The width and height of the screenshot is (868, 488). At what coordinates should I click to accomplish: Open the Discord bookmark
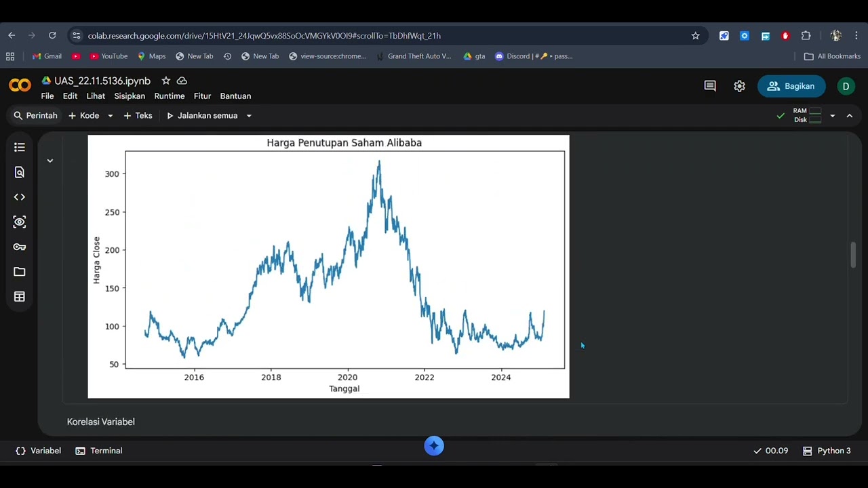coord(534,56)
